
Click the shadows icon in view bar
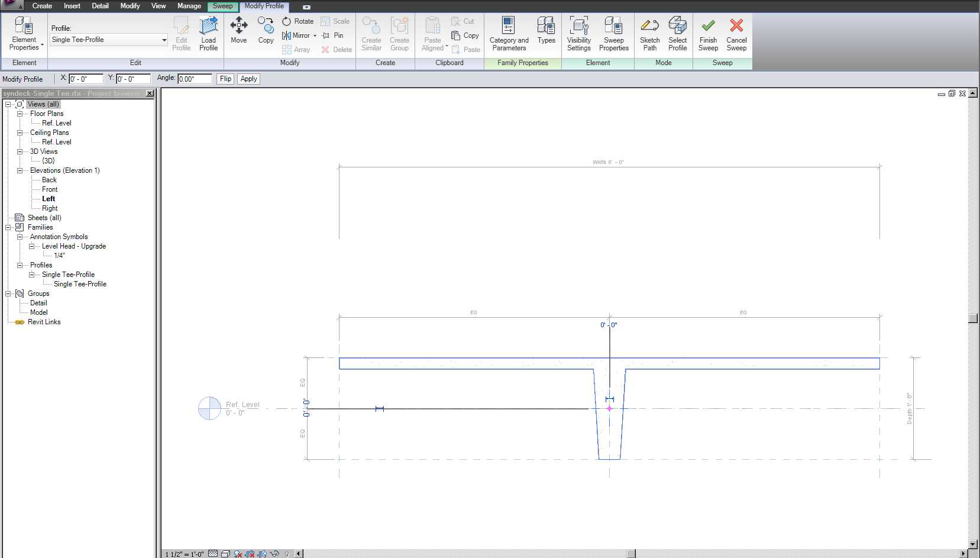(x=238, y=554)
